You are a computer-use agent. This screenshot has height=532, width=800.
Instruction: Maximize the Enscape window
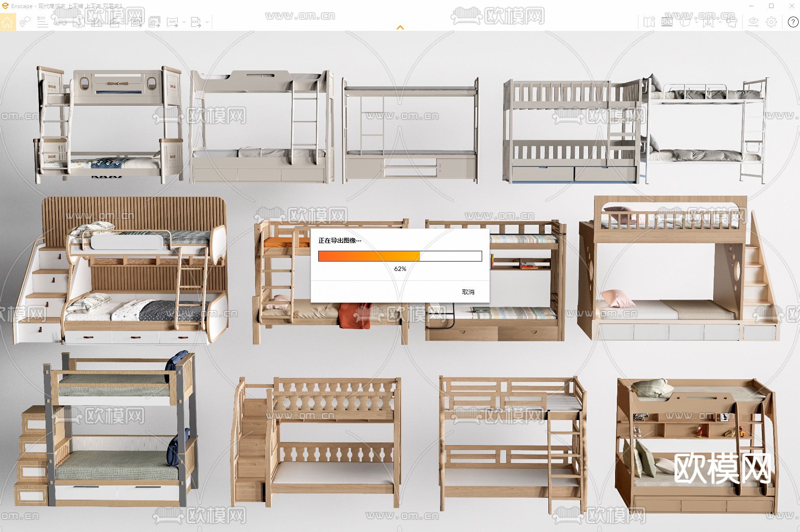click(771, 6)
